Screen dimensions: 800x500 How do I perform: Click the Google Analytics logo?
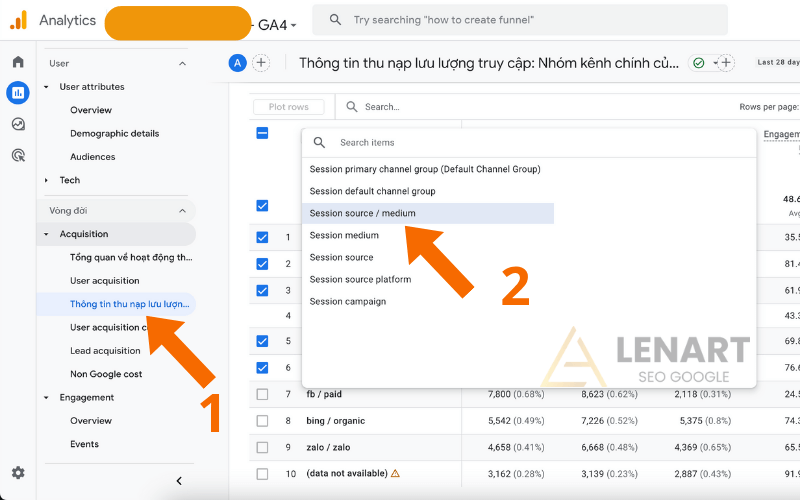pyautogui.click(x=18, y=20)
